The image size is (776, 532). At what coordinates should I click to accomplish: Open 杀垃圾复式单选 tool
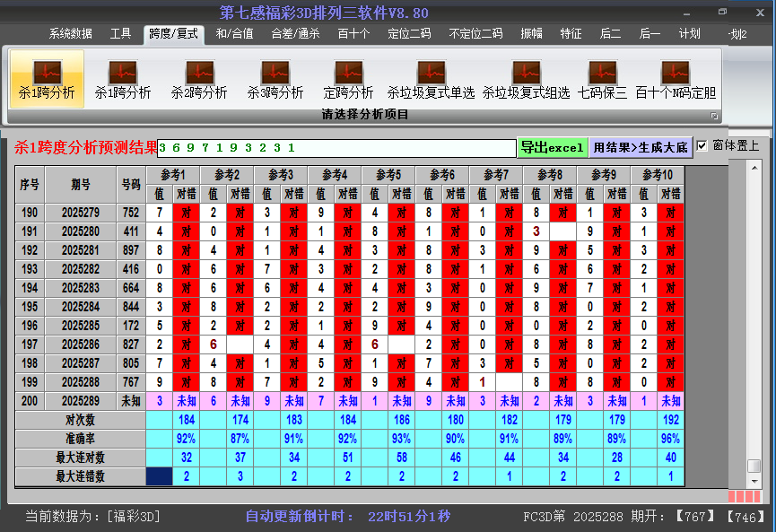431,79
